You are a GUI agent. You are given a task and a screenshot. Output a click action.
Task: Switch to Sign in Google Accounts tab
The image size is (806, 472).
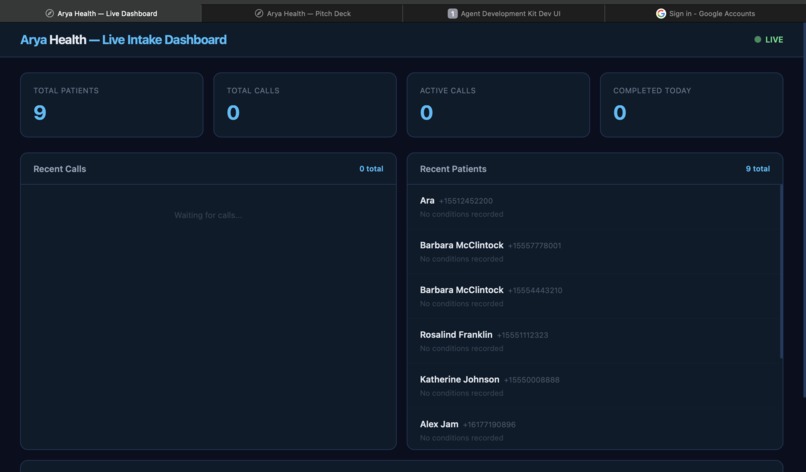[x=705, y=13]
